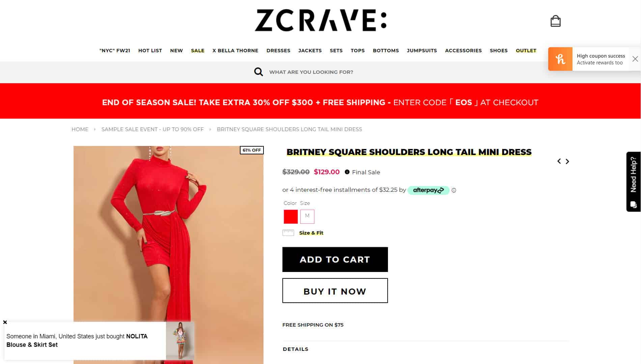Open the Need Help chat widget
The height and width of the screenshot is (364, 641).
[x=633, y=182]
